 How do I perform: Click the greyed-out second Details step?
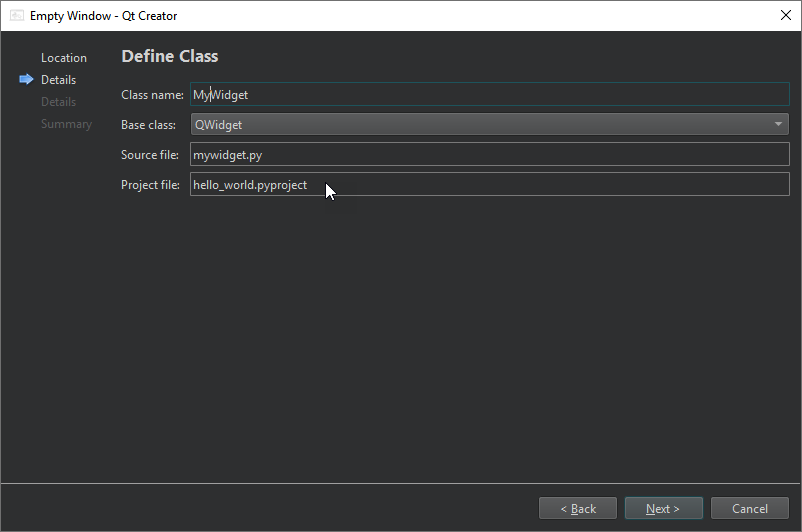58,102
